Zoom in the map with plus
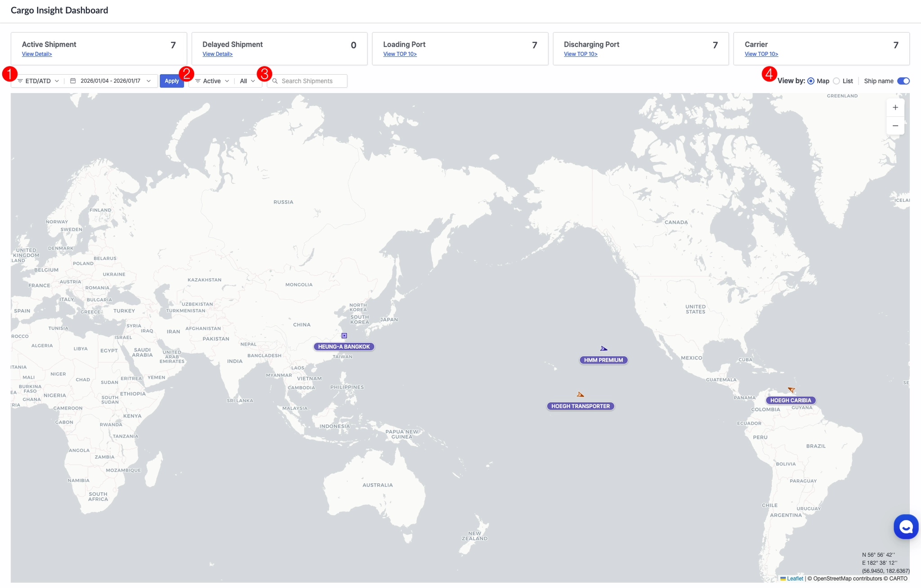Screen dimensions: 921x588 [895, 107]
